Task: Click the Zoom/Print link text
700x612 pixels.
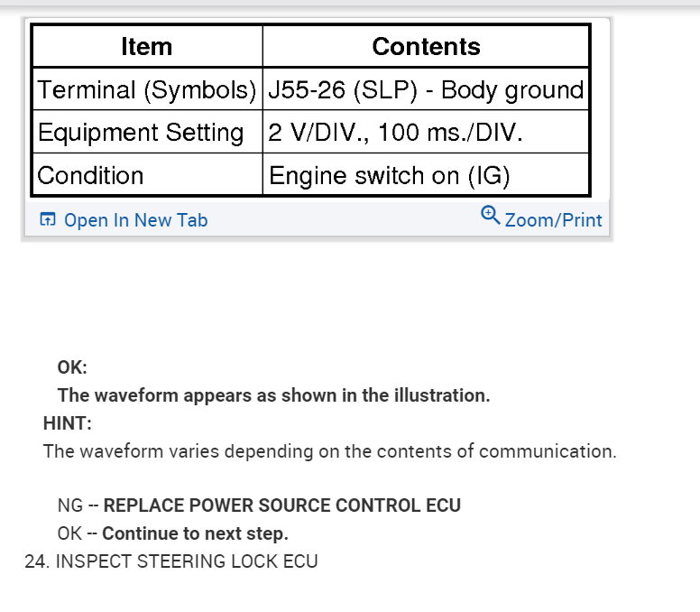Action: coord(553,220)
